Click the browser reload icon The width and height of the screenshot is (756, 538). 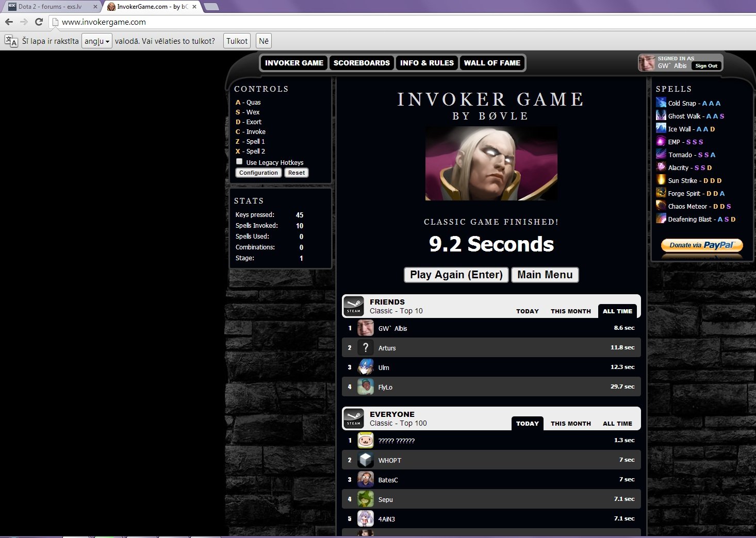tap(39, 22)
